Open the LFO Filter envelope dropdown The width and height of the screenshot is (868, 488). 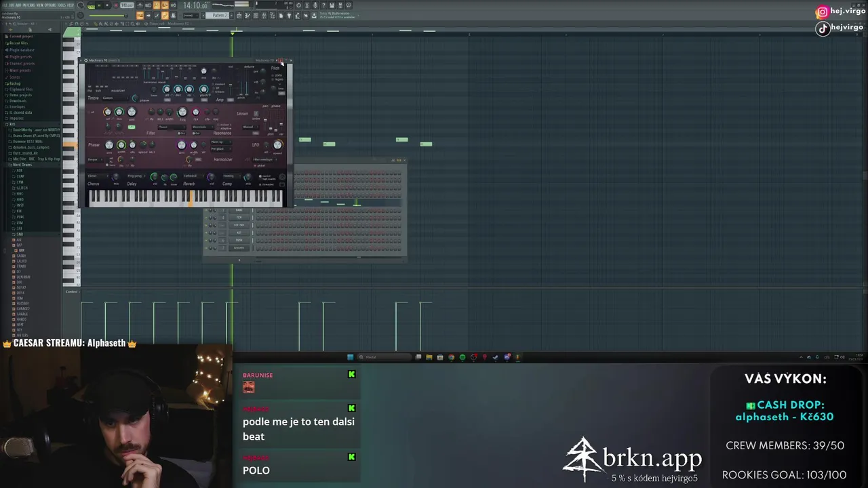tap(264, 159)
